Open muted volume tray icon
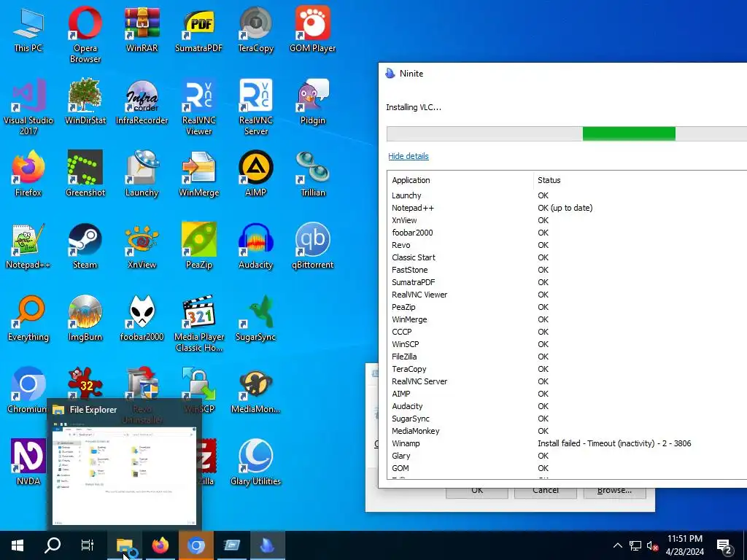747x560 pixels. point(652,545)
